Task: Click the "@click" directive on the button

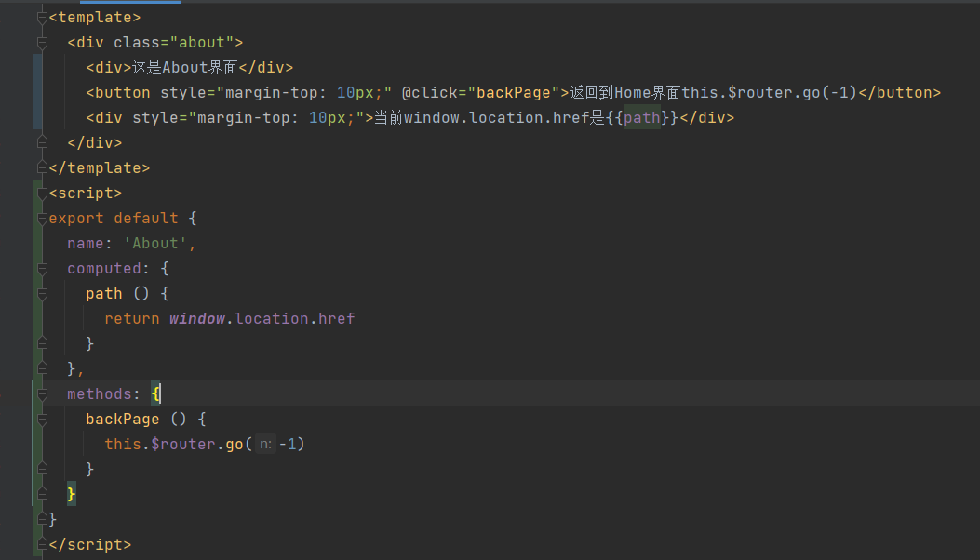Action: click(429, 92)
